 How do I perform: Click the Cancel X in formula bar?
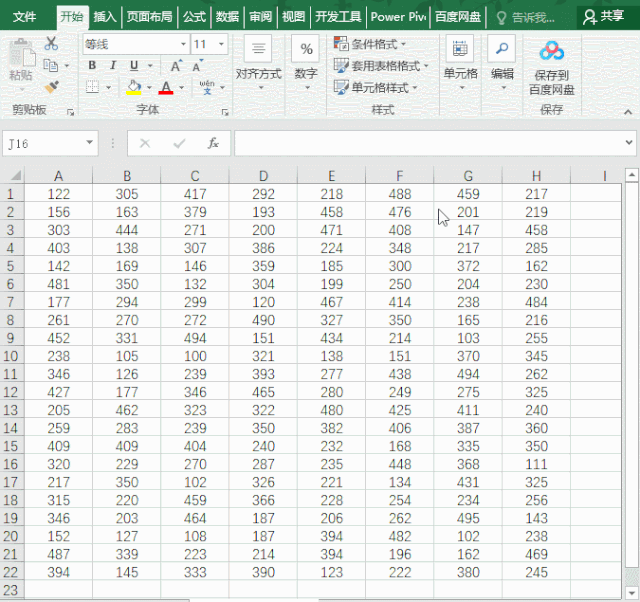pyautogui.click(x=145, y=143)
